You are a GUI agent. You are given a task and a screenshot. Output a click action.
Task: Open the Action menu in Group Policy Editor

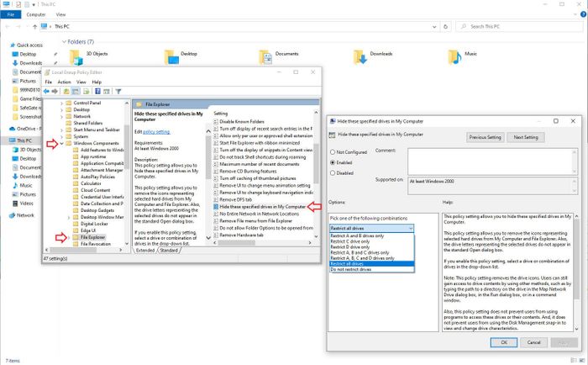click(64, 82)
